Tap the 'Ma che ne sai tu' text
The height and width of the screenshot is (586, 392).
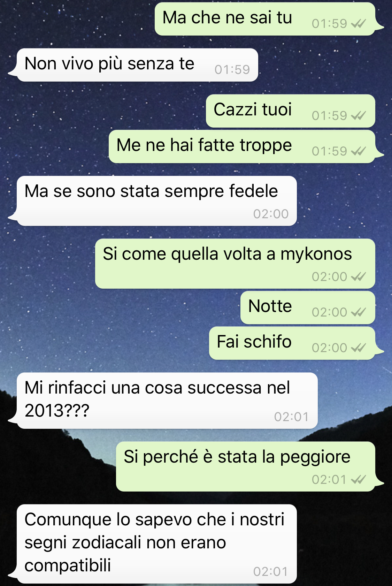click(227, 18)
